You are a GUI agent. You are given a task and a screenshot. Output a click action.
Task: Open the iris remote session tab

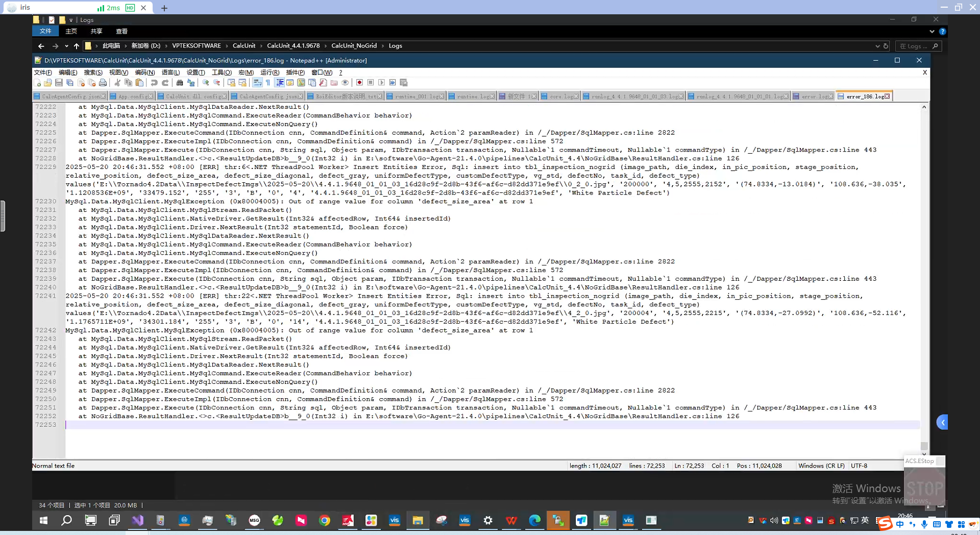(x=77, y=7)
